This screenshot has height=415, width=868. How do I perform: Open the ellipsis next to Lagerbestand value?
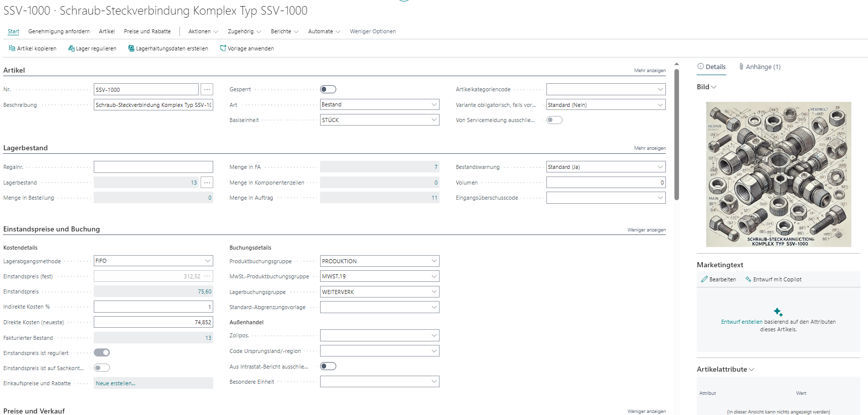207,183
